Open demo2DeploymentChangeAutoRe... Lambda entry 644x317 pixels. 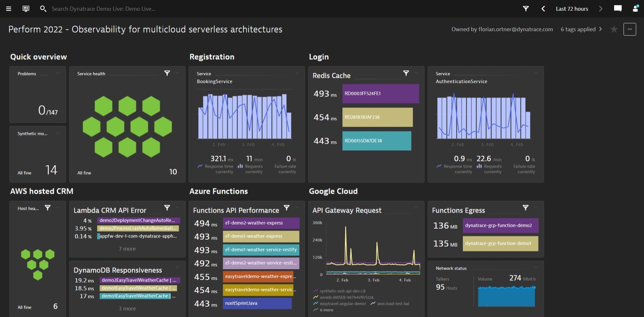pos(139,221)
